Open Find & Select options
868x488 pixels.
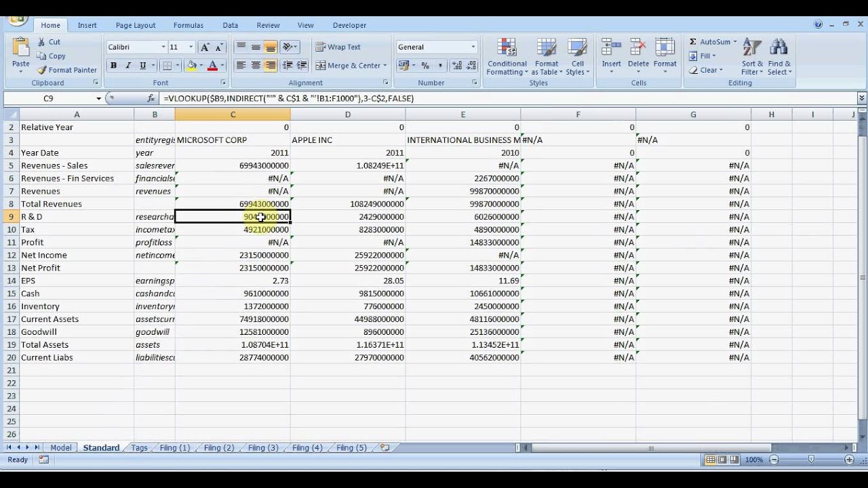pos(779,57)
